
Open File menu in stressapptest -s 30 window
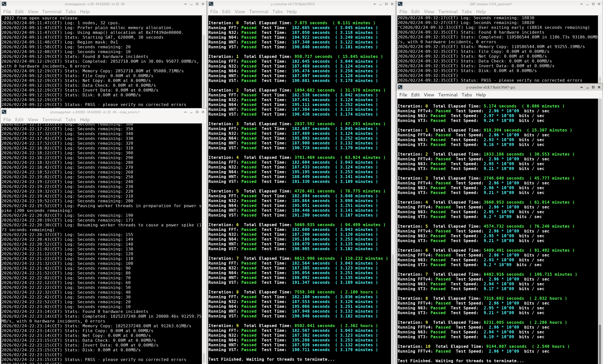[7, 12]
